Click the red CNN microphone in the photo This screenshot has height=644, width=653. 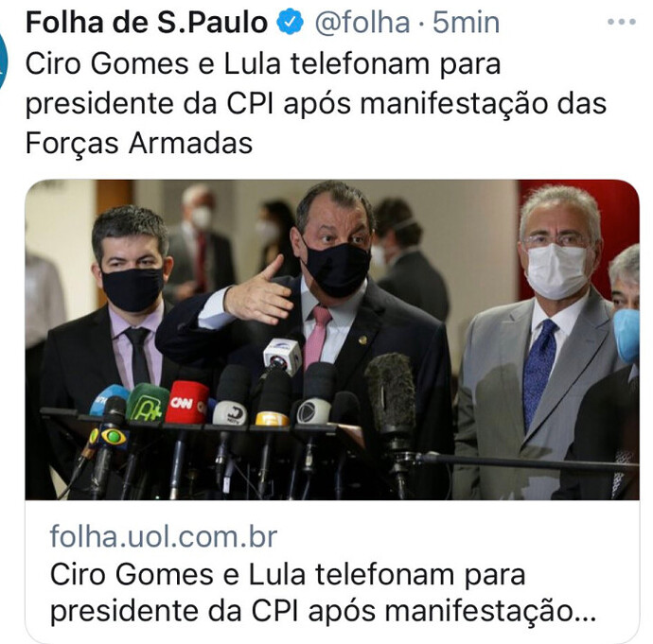tap(186, 402)
